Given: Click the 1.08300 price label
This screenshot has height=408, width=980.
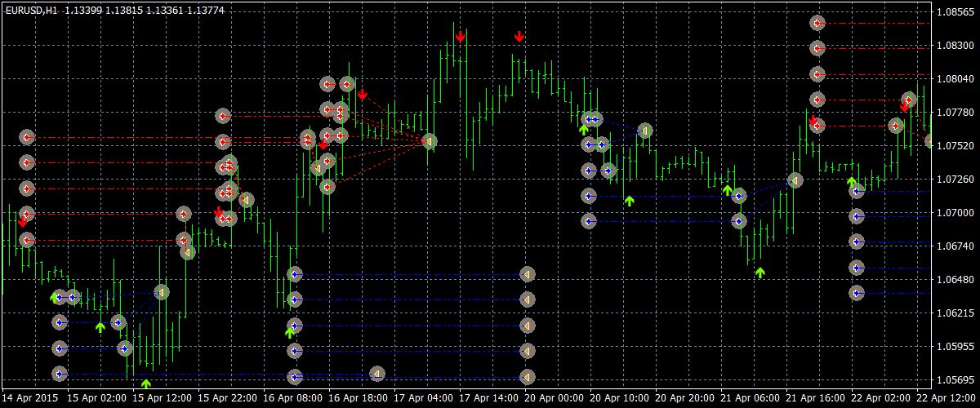Looking at the screenshot, I should [955, 46].
